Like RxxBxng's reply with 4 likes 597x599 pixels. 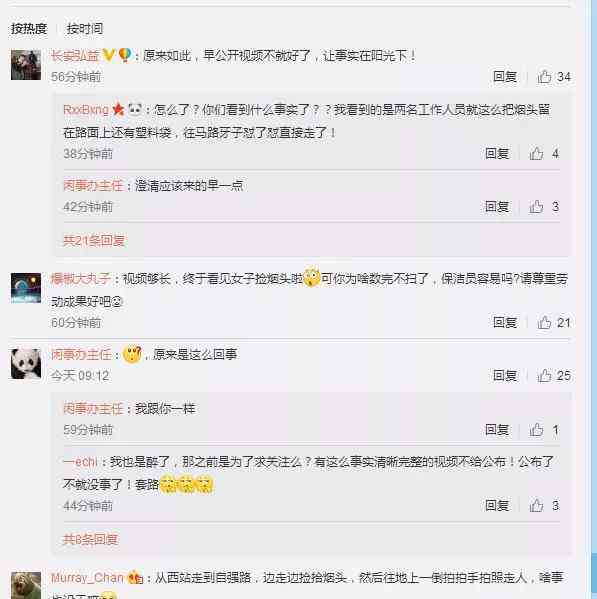[536, 154]
